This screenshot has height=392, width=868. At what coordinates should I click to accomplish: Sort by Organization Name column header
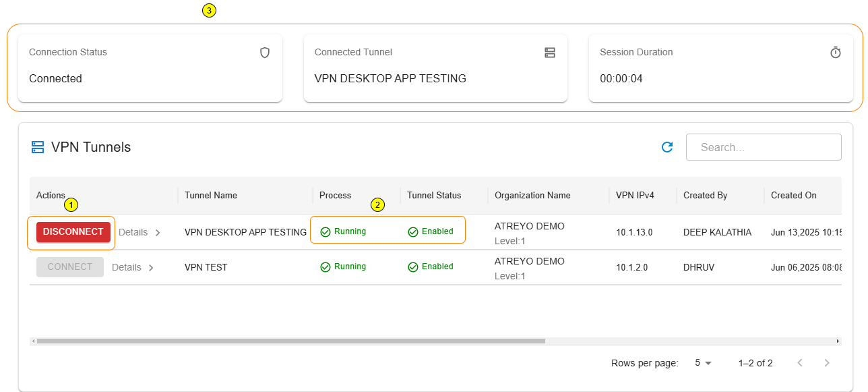tap(532, 196)
